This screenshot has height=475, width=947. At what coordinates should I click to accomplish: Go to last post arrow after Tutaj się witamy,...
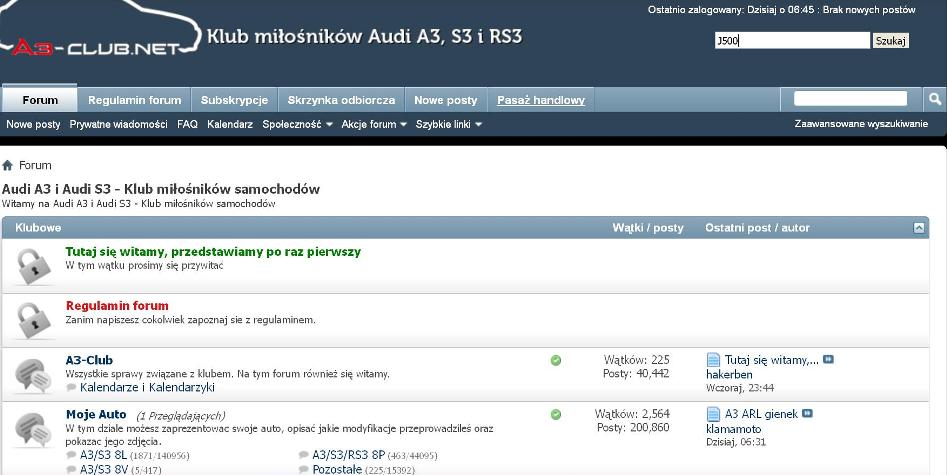(x=828, y=359)
